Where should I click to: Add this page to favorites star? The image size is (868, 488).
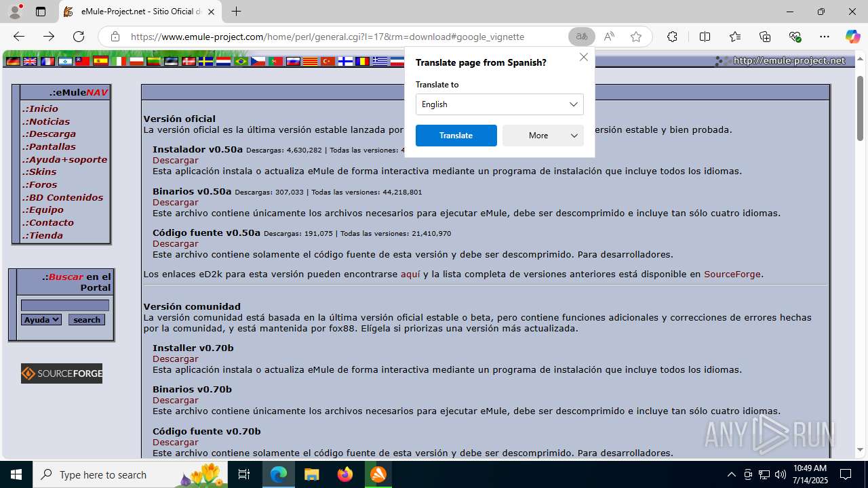pyautogui.click(x=635, y=37)
